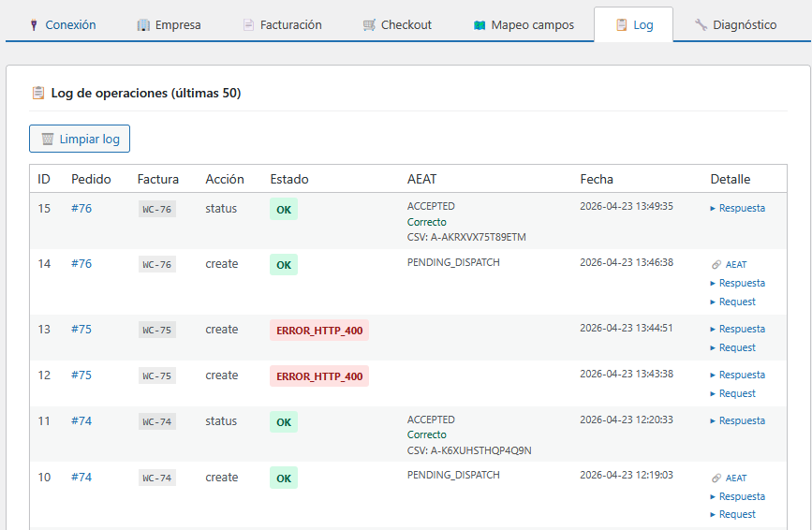Screen dimensions: 812x530
Task: Open the Diagnóstico tab
Action: coord(735,25)
